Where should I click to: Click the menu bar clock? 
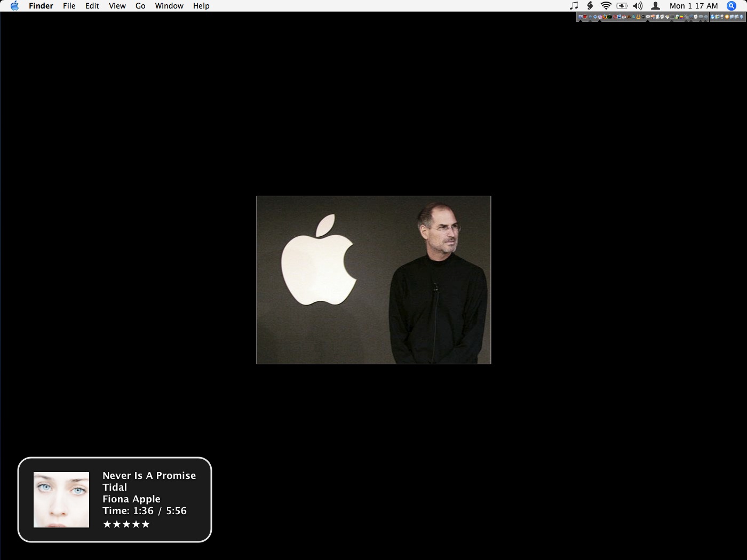point(694,6)
